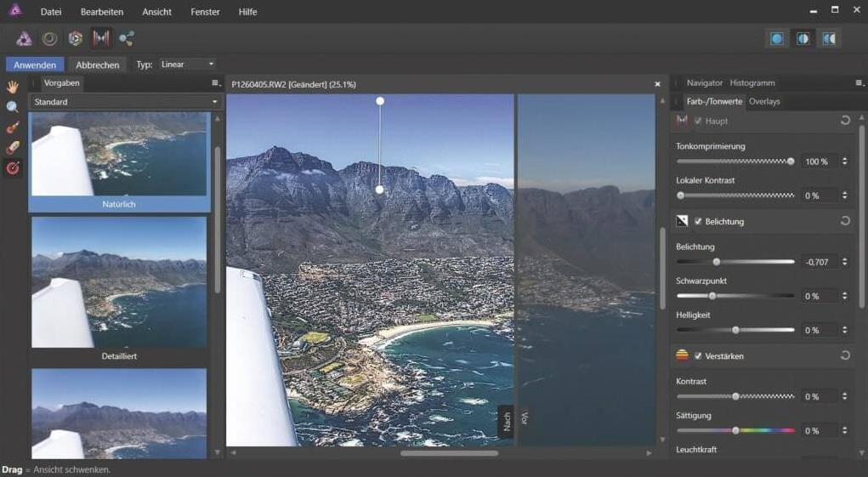Click the top split-view divider handle

coord(380,100)
